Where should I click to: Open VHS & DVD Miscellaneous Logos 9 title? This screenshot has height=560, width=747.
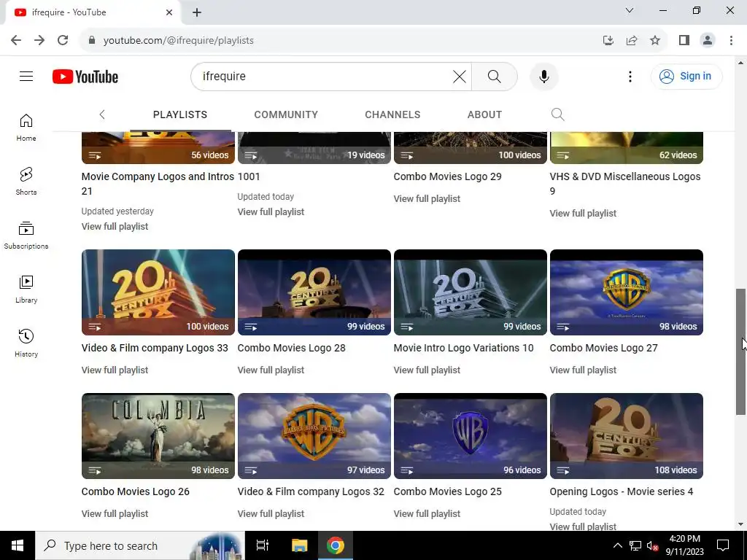click(x=625, y=184)
